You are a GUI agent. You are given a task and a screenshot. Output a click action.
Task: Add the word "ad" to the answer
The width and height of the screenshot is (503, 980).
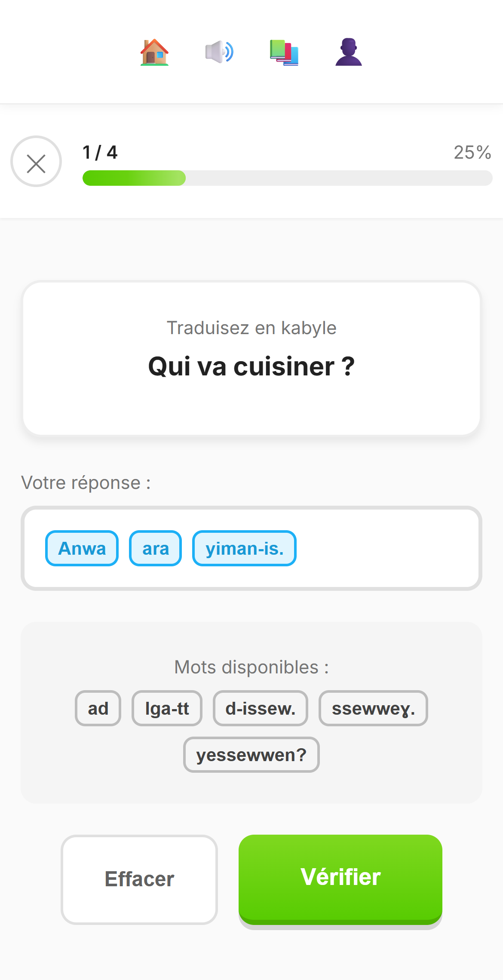click(98, 708)
